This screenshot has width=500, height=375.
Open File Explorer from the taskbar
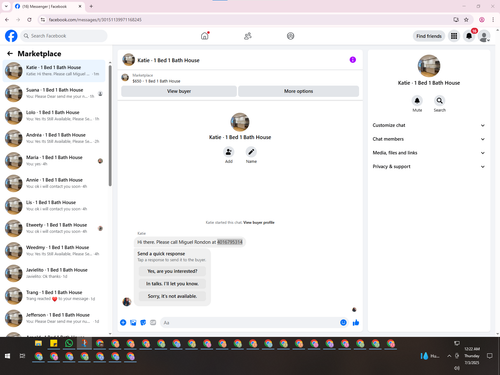[x=38, y=343]
